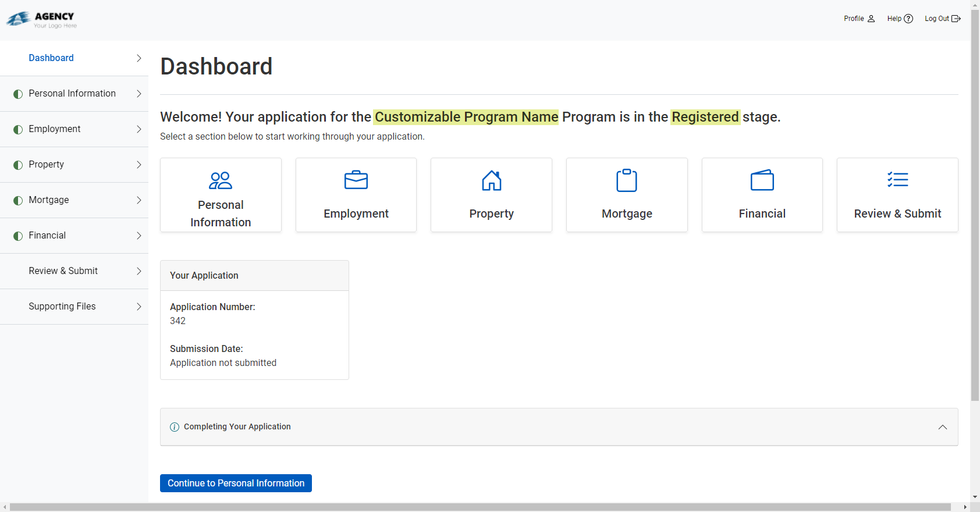
Task: Expand the Supporting Files sidebar chevron
Action: click(x=139, y=307)
